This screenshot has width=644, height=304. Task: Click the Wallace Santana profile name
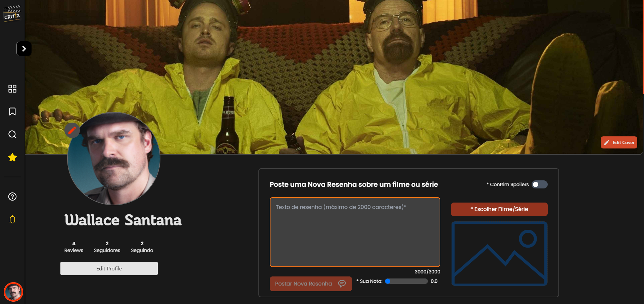tap(123, 220)
